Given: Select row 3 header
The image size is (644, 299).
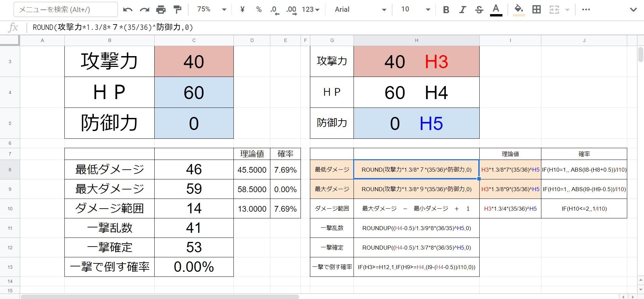Looking at the screenshot, I should (10, 61).
